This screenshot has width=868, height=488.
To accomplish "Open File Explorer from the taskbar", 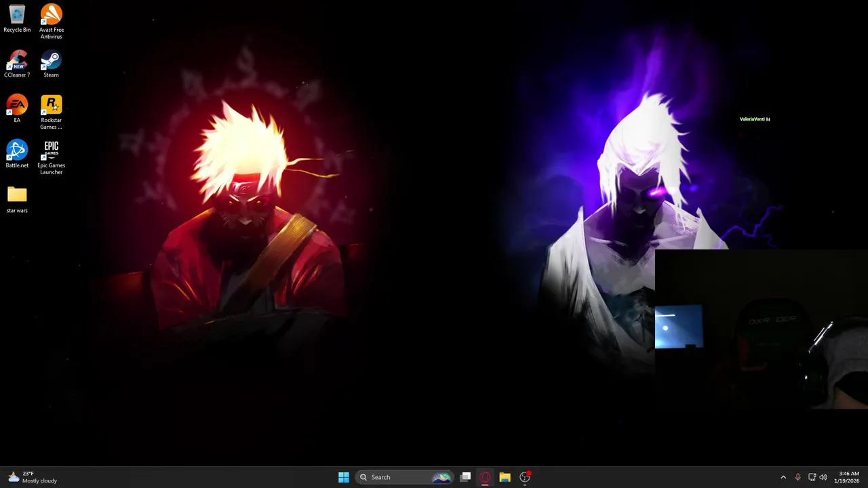I will pyautogui.click(x=505, y=477).
